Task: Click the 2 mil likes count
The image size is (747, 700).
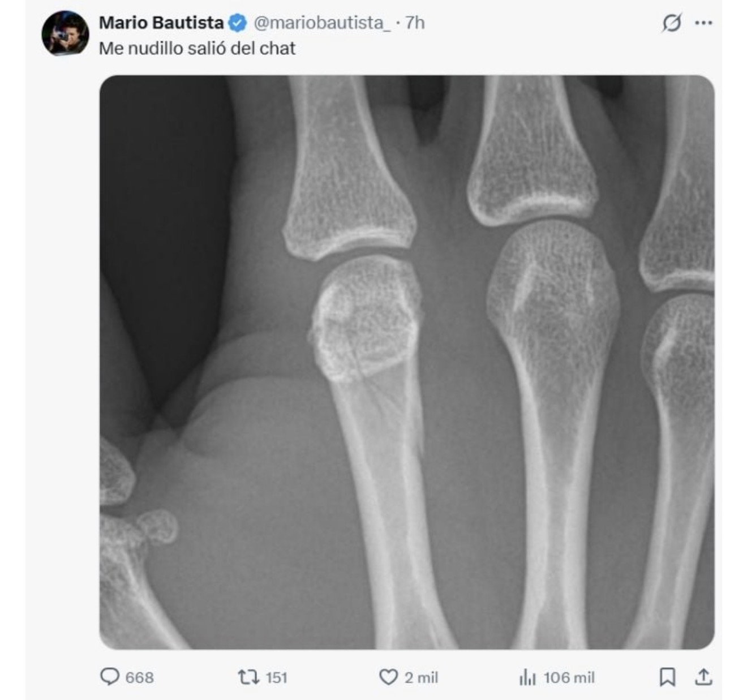Action: coord(421,677)
